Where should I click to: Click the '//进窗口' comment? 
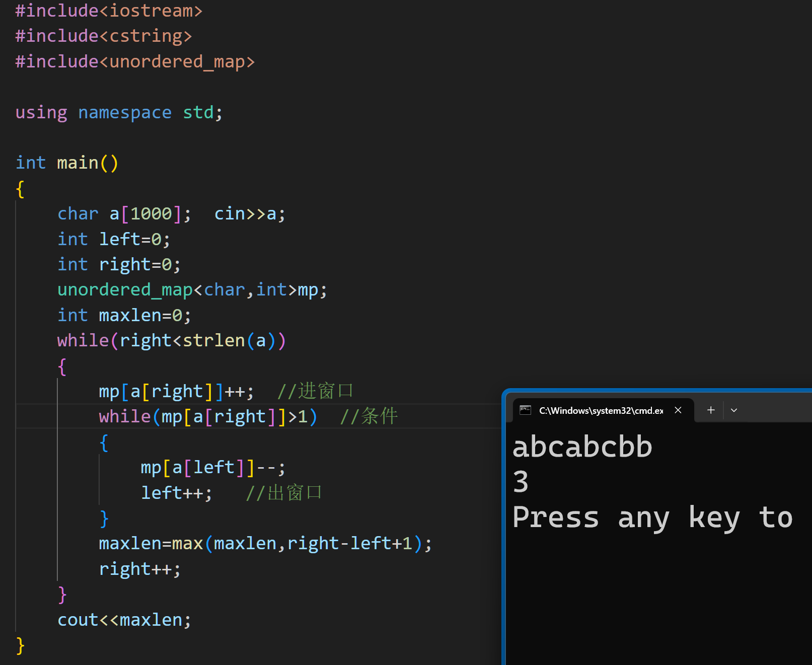pos(316,391)
